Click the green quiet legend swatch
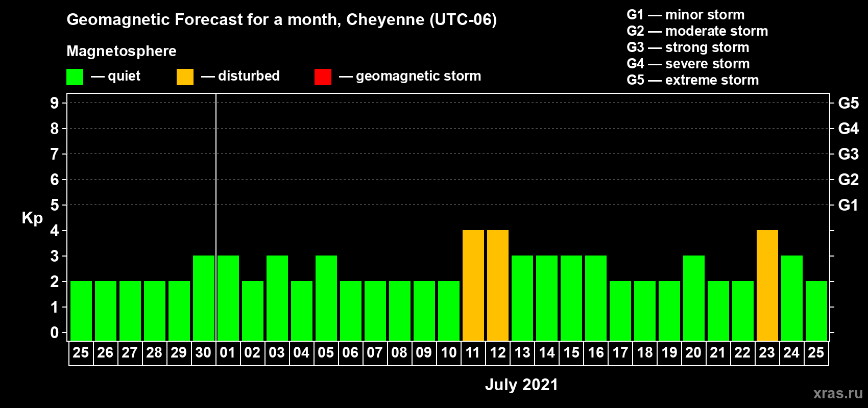This screenshot has height=408, width=868. [x=75, y=77]
